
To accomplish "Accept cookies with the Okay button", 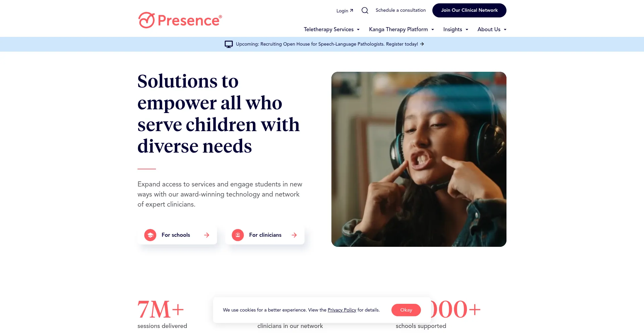I will pyautogui.click(x=406, y=310).
